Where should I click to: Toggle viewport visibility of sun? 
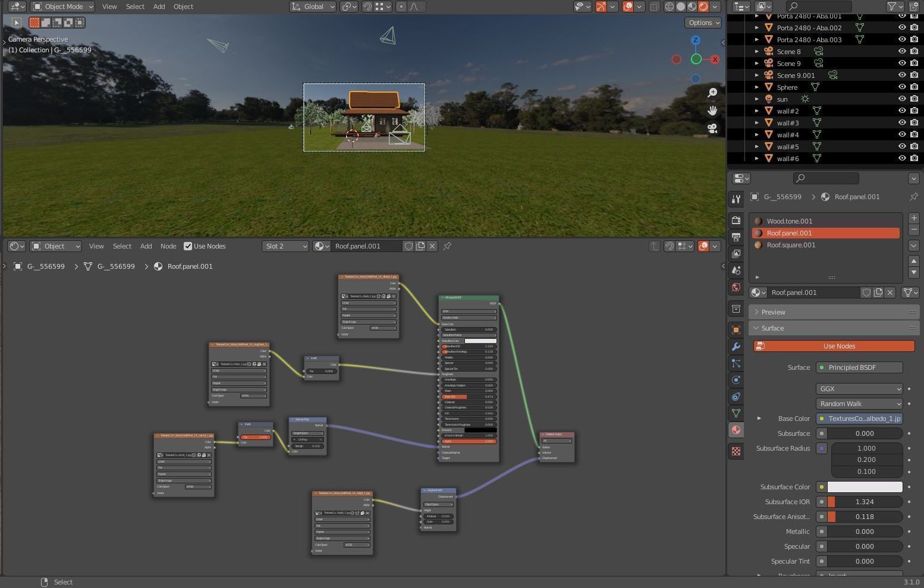pos(902,99)
